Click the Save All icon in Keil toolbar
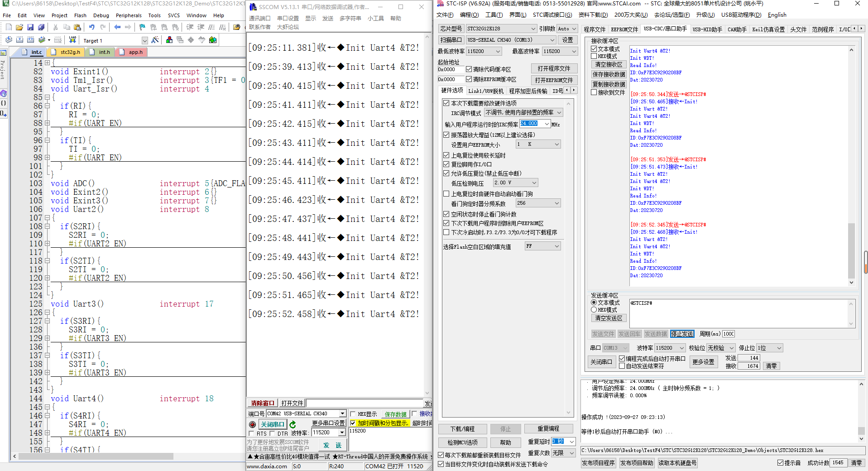Screen dimensions: 868x471 point(41,27)
